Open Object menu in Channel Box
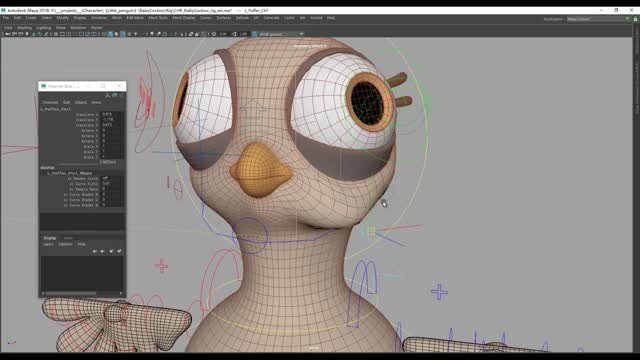Image resolution: width=640 pixels, height=360 pixels. pos(80,102)
